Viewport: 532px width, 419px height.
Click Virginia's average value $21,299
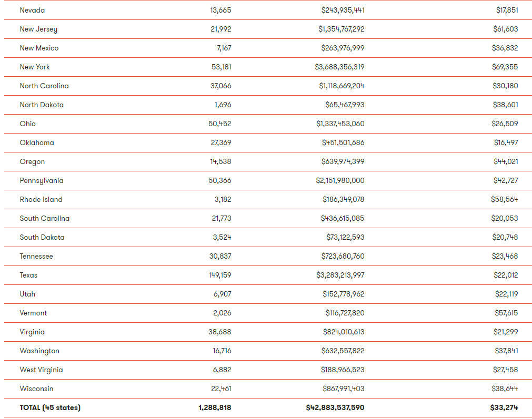506,332
